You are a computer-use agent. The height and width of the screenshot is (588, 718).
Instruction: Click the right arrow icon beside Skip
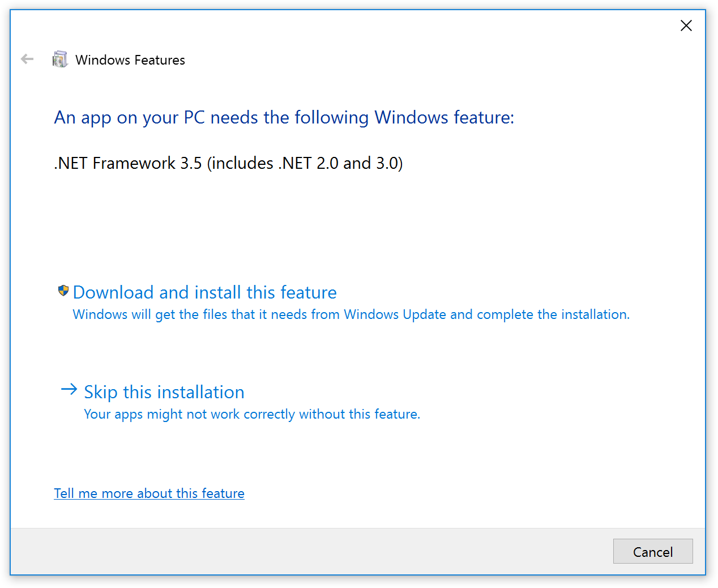pyautogui.click(x=69, y=389)
